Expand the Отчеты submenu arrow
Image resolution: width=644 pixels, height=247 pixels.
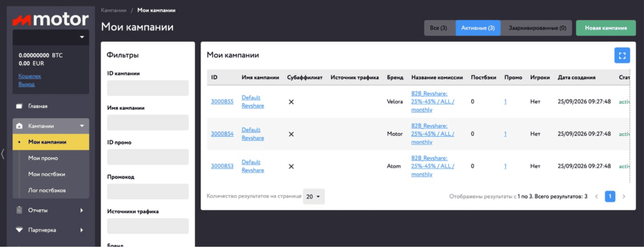click(x=82, y=210)
